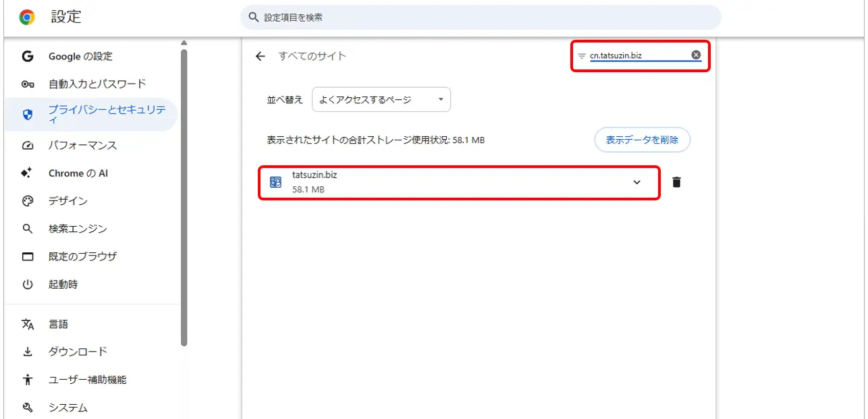Viewport: 868px width, 419px height.
Task: Click the Chrome の AI sparkle icon
Action: point(28,173)
